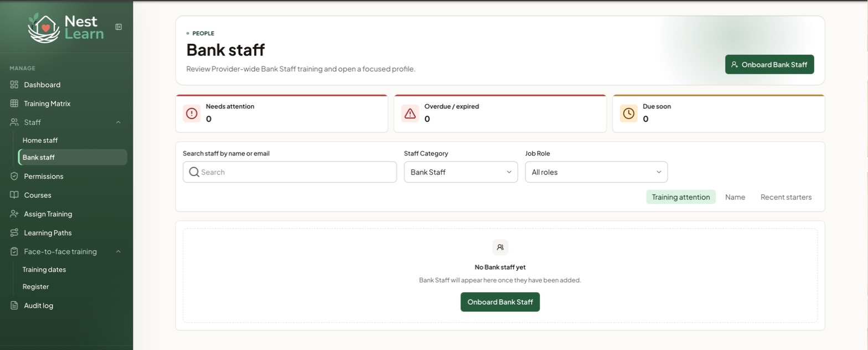The height and width of the screenshot is (350, 868).
Task: Click the Needs attention summary card
Action: pos(282,114)
